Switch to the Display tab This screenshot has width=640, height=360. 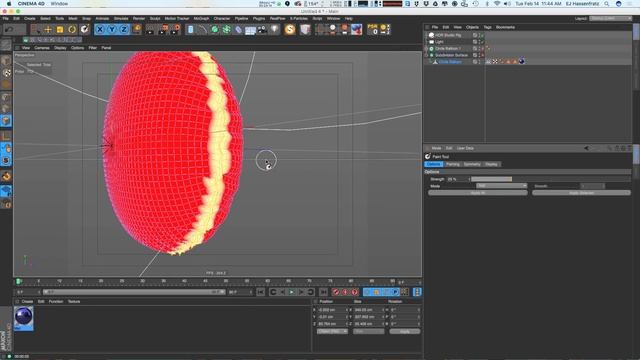[491, 164]
